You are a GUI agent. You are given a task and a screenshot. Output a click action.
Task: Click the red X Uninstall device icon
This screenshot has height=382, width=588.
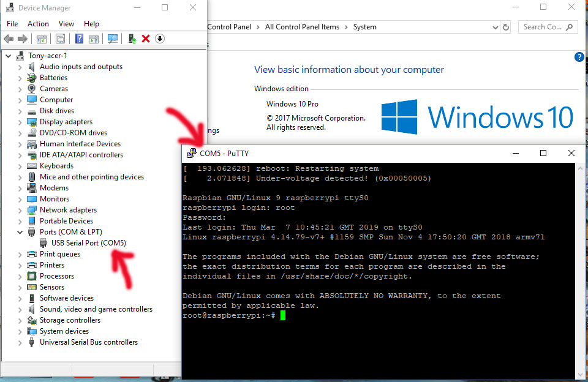[x=146, y=39]
